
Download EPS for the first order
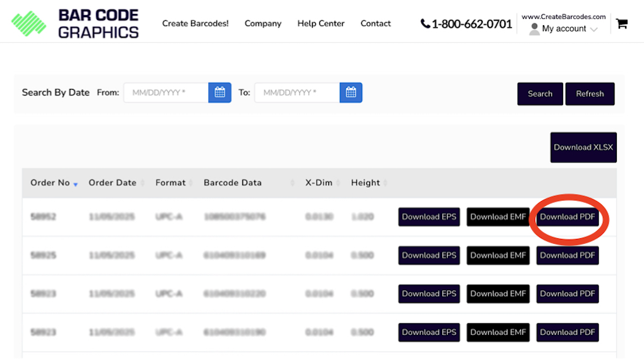pos(429,217)
